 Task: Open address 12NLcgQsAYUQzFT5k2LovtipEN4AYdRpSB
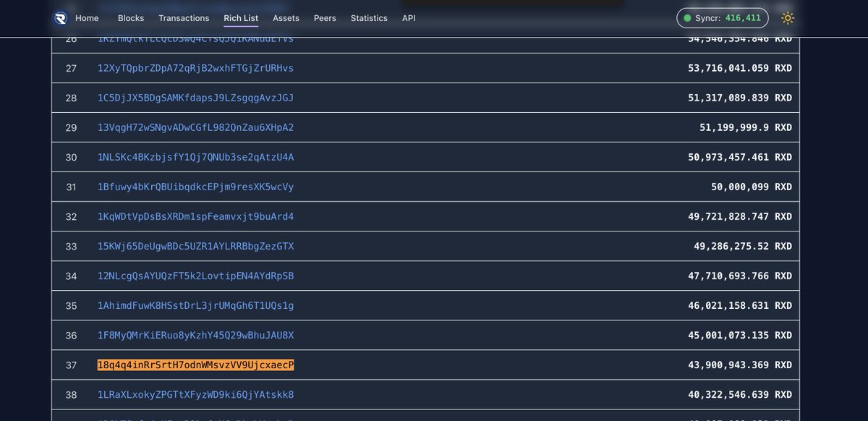195,276
